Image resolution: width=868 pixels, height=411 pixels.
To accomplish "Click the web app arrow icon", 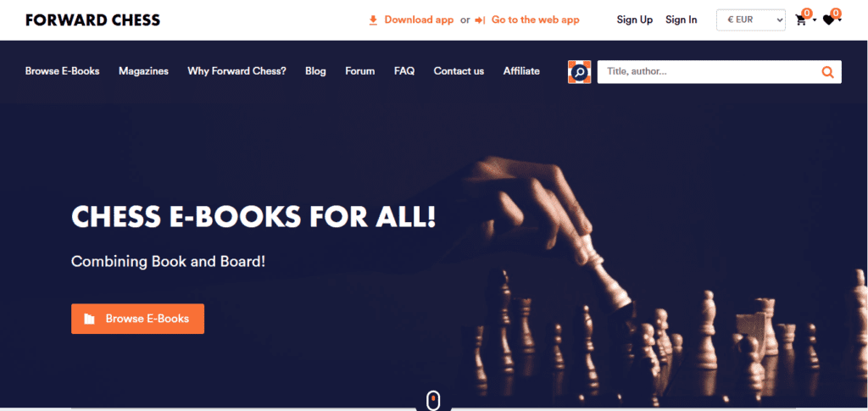I will coord(480,20).
